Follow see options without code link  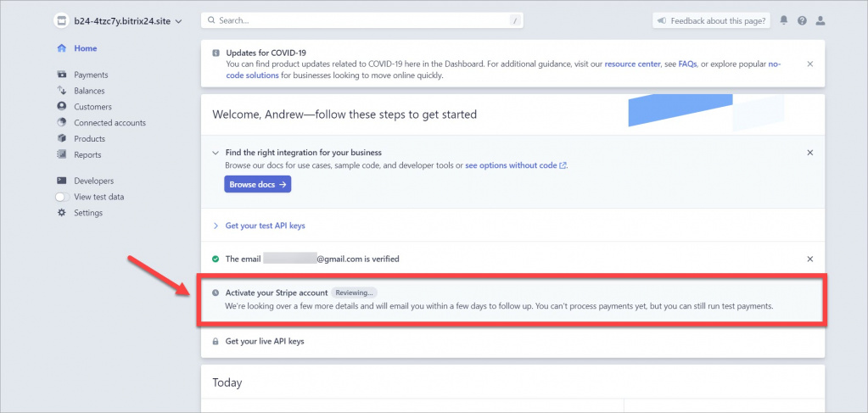point(515,165)
